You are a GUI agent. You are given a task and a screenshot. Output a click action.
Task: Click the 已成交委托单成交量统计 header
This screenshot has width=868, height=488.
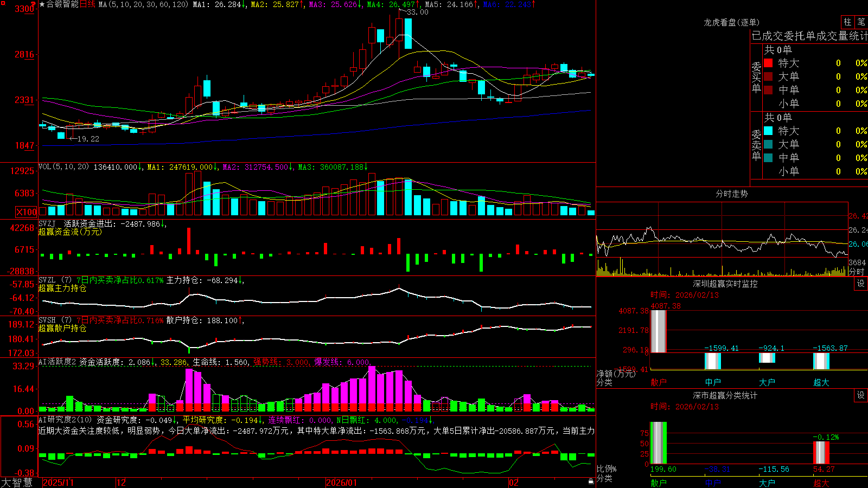[x=809, y=36]
